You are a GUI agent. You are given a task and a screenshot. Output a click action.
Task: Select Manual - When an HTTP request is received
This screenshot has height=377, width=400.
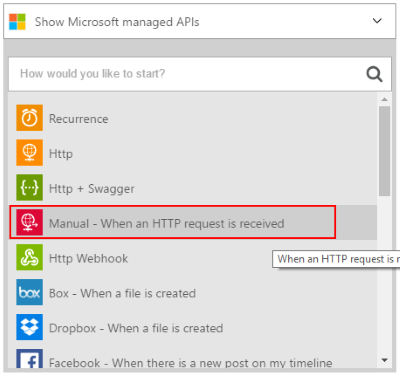pos(166,223)
